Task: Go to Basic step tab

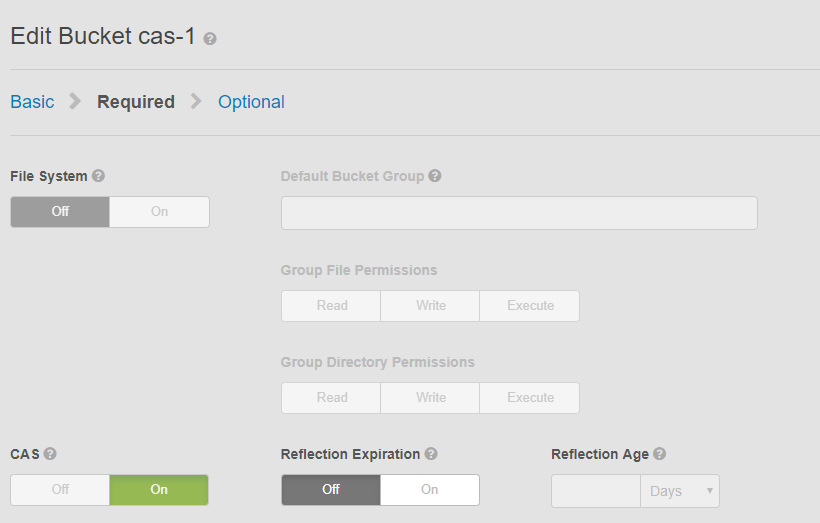Action: click(32, 102)
